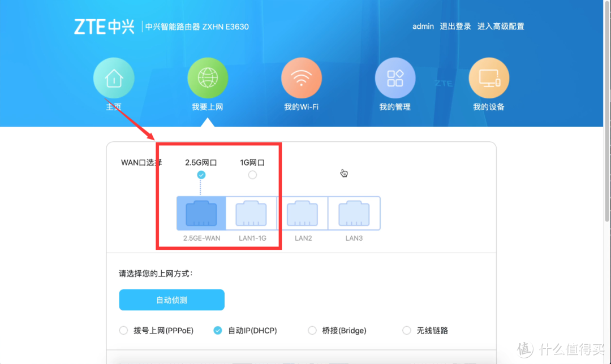Select the 2.5G网口 radio button
This screenshot has width=611, height=364.
[201, 175]
